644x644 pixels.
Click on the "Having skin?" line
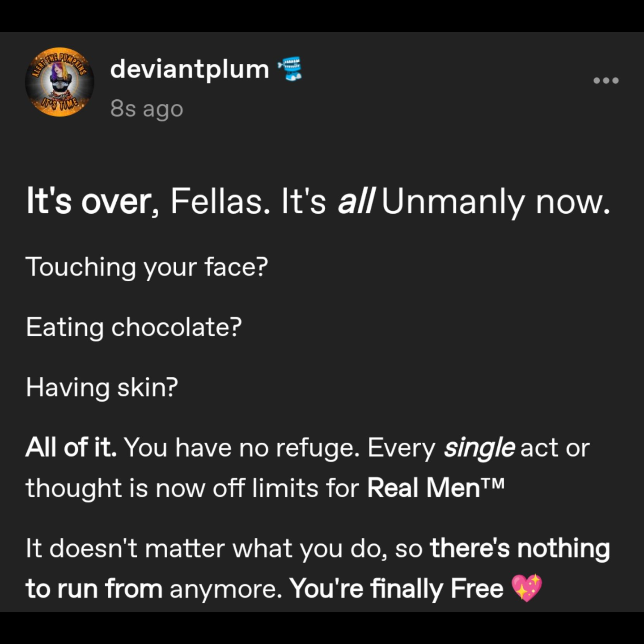coord(102,387)
